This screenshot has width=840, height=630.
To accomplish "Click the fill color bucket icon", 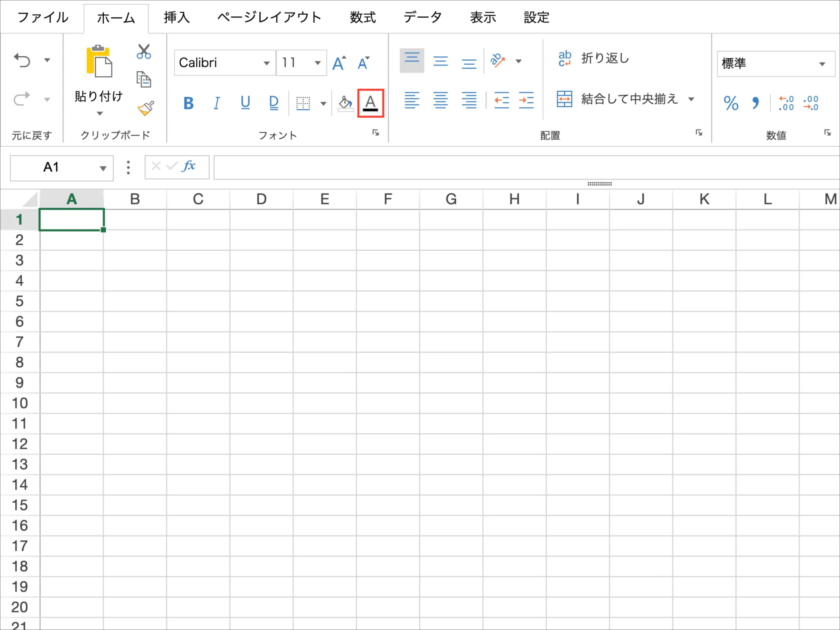I will pyautogui.click(x=345, y=103).
